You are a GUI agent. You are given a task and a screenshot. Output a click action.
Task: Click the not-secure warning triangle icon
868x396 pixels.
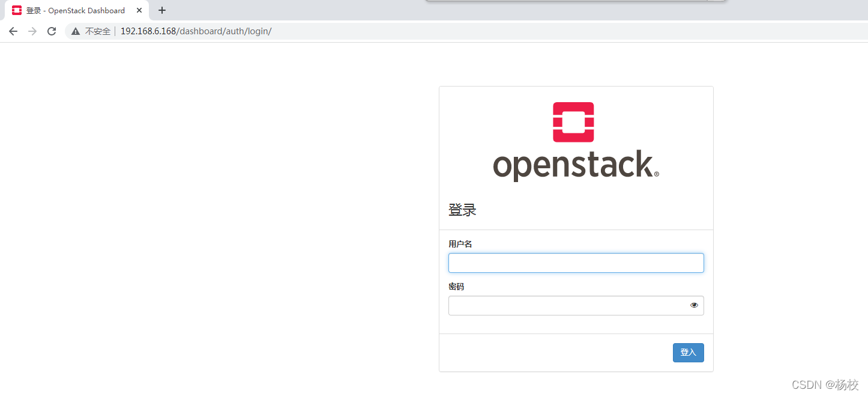76,31
